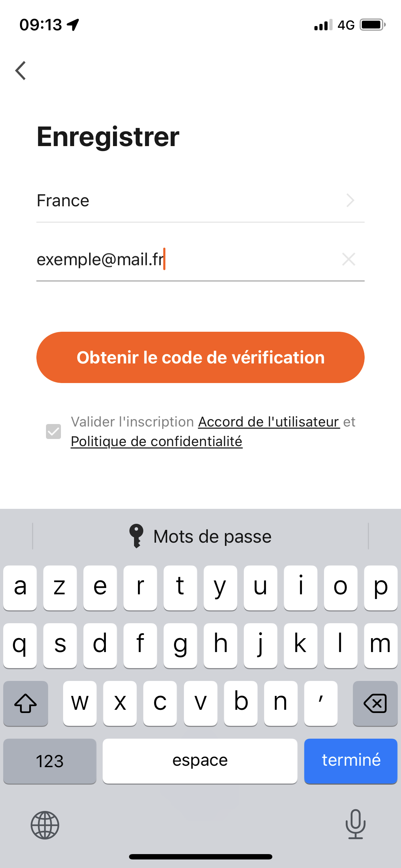401x868 pixels.
Task: Focus the email address input field
Action: tap(185, 259)
